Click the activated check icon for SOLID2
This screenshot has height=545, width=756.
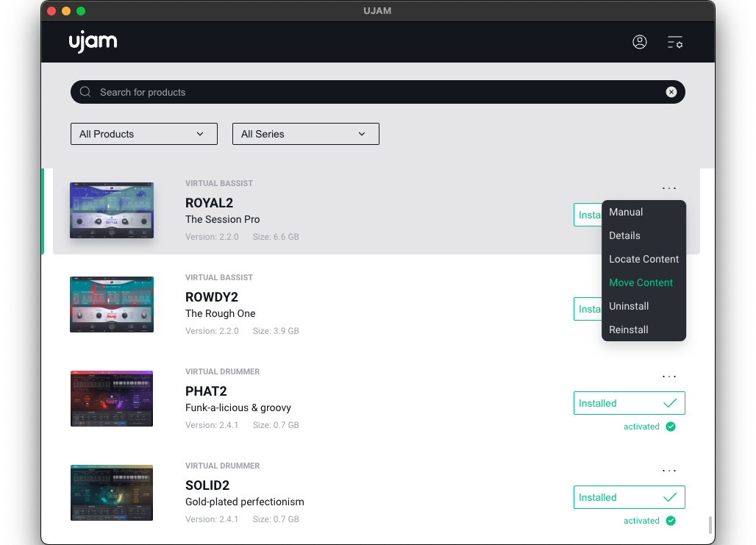pos(671,521)
